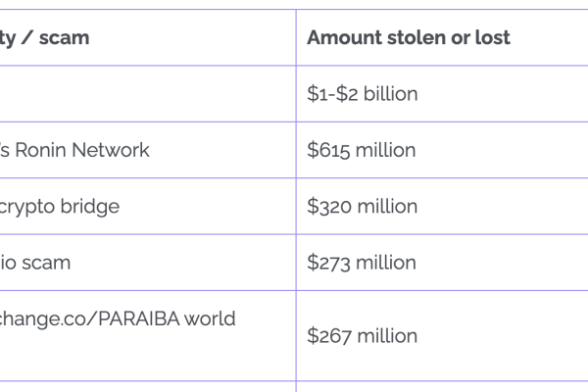Image resolution: width=588 pixels, height=392 pixels.
Task: Select the "$1-$2 billion" amount cell
Action: pyautogui.click(x=363, y=94)
